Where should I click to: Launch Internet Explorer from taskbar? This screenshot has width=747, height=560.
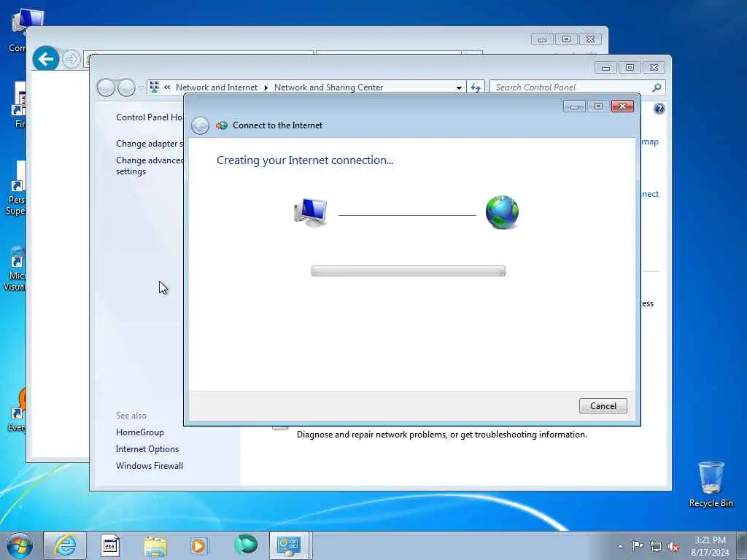(x=65, y=545)
